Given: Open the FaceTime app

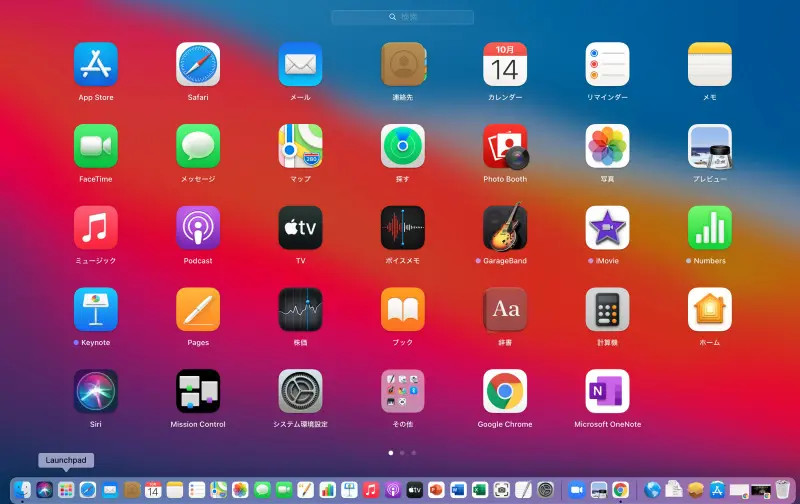Looking at the screenshot, I should (x=96, y=146).
